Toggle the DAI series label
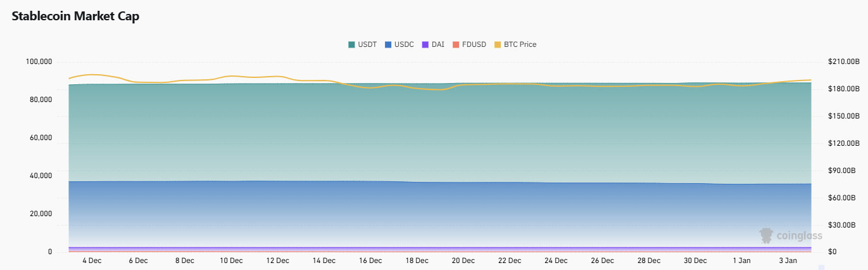 437,44
